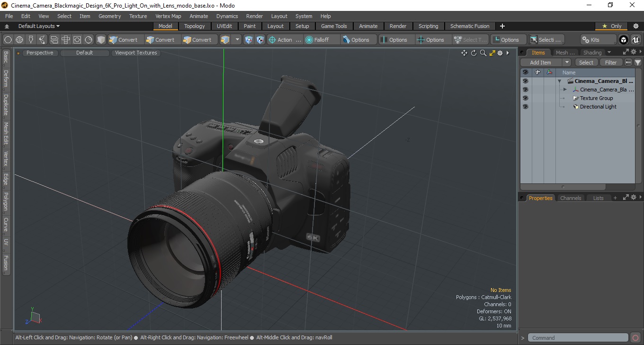Open the Falloff tool

pos(322,40)
